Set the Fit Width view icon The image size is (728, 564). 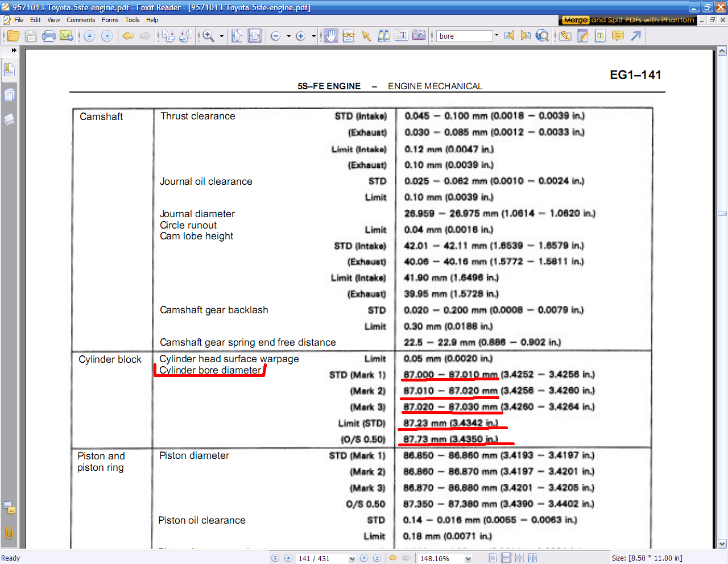[255, 36]
